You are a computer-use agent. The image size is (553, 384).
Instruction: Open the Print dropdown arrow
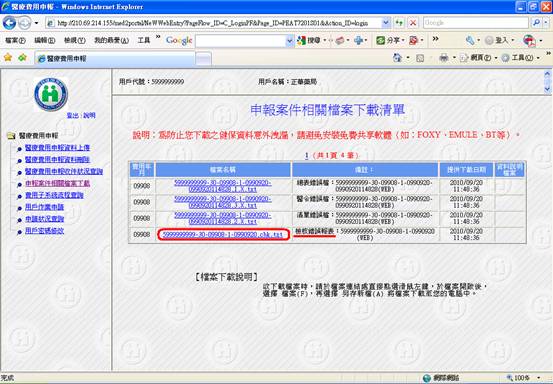pyautogui.click(x=454, y=58)
